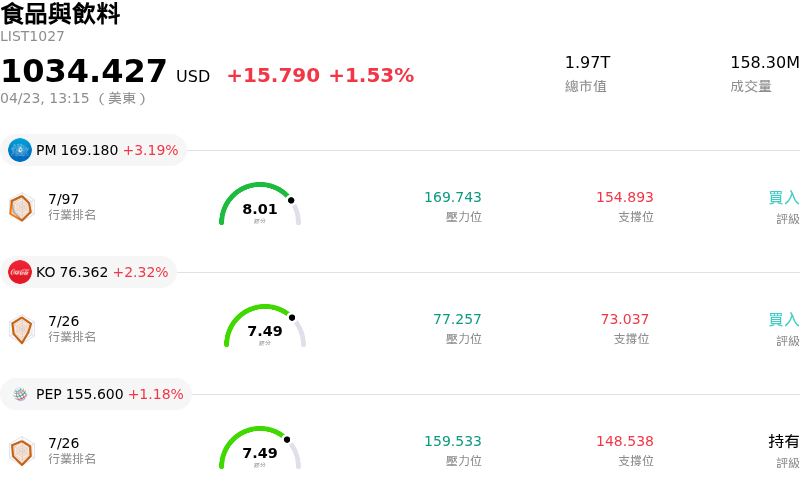
Task: Click KO support level 73.037
Action: coord(624,319)
